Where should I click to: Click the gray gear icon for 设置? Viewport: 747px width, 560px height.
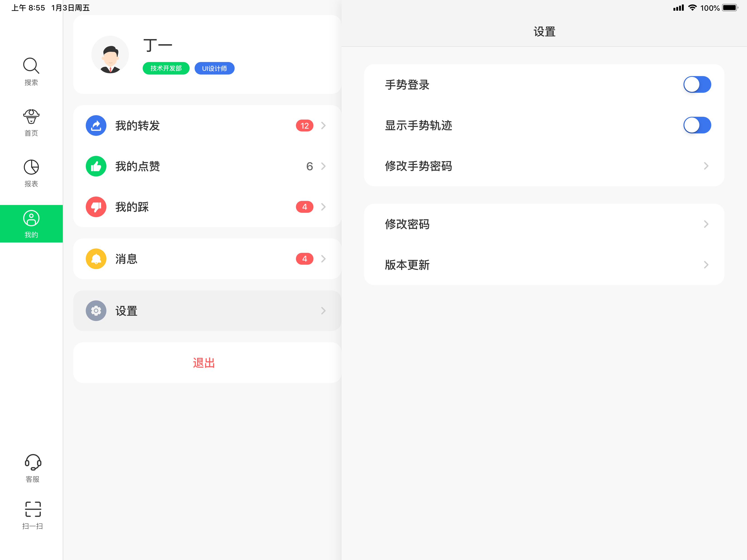pos(96,311)
